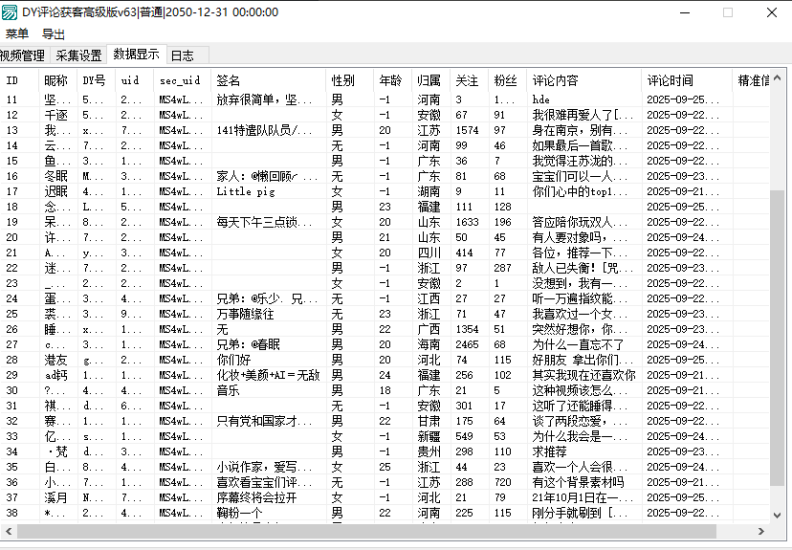Sort by the 昵称 column header
Image resolution: width=792 pixels, height=550 pixels.
pyautogui.click(x=56, y=80)
